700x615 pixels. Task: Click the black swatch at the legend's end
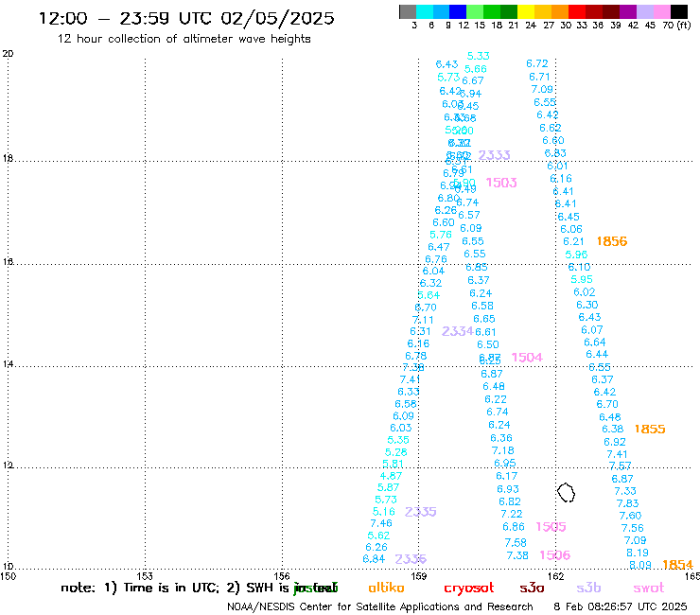pyautogui.click(x=677, y=11)
